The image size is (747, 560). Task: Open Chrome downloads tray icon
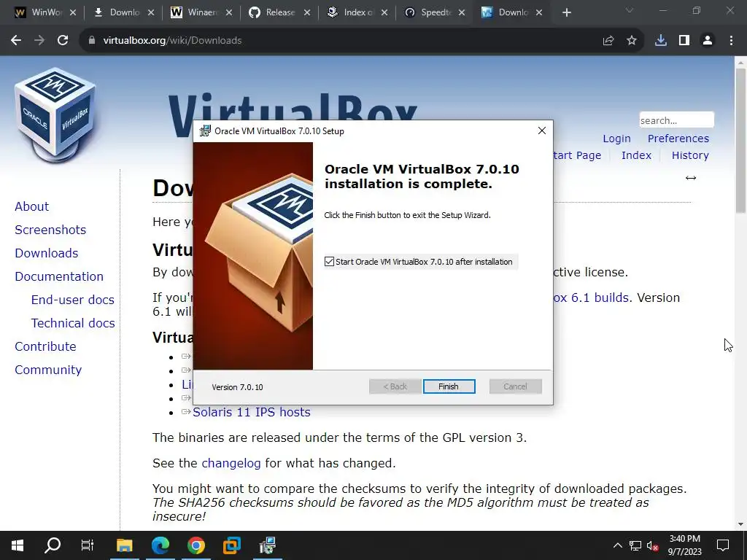click(x=661, y=41)
